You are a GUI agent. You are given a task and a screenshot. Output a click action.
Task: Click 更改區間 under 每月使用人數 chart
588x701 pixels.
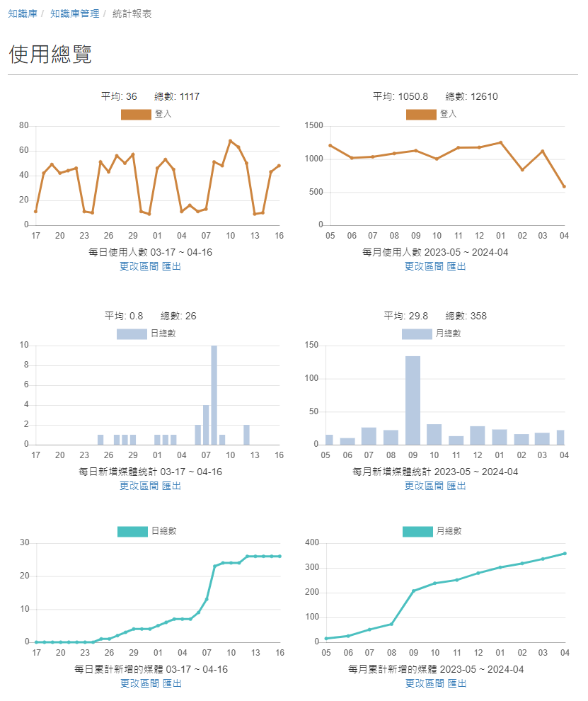(x=424, y=266)
